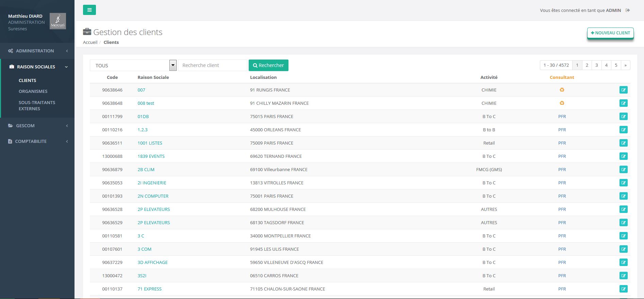Click the orange consultant icon for 007
644x299 pixels.
click(x=562, y=90)
